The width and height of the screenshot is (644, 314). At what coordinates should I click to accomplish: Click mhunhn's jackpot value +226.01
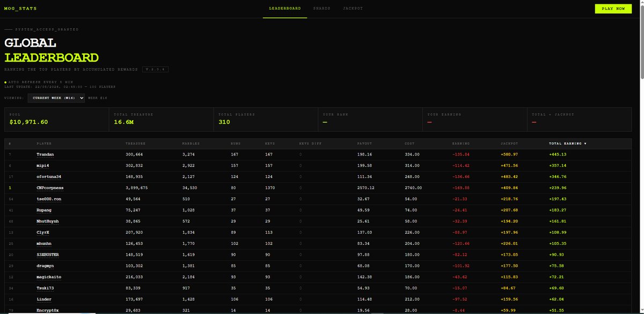(x=508, y=244)
